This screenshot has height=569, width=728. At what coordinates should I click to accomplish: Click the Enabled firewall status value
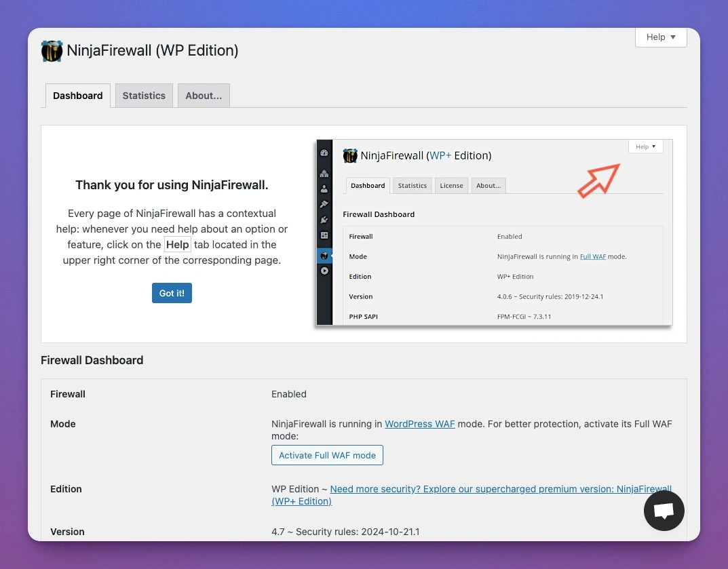tap(289, 394)
